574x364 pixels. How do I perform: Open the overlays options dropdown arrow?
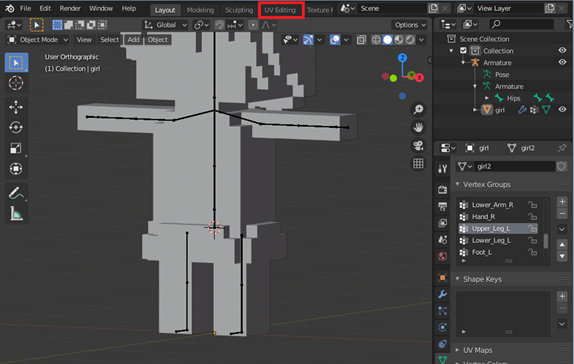pyautogui.click(x=346, y=40)
